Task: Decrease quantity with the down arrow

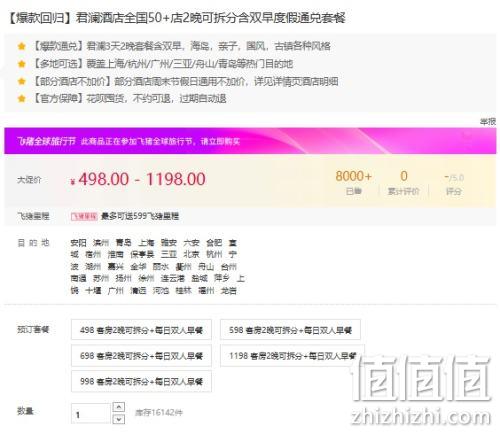Action: click(119, 419)
